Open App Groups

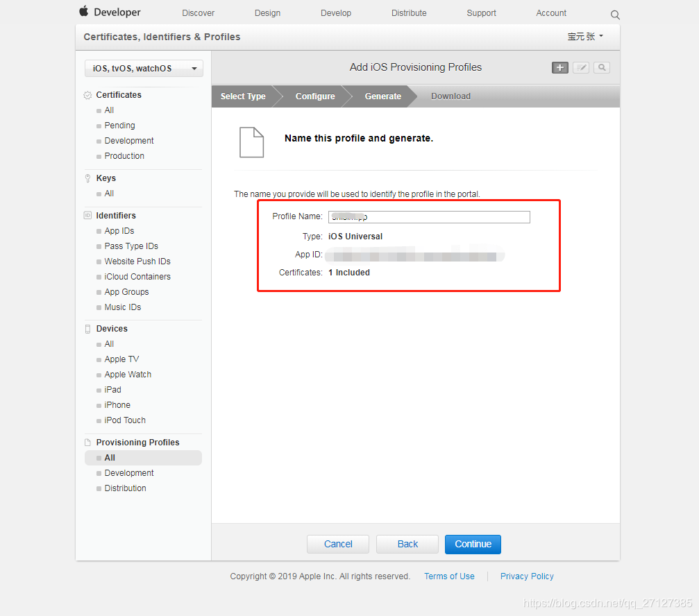126,292
